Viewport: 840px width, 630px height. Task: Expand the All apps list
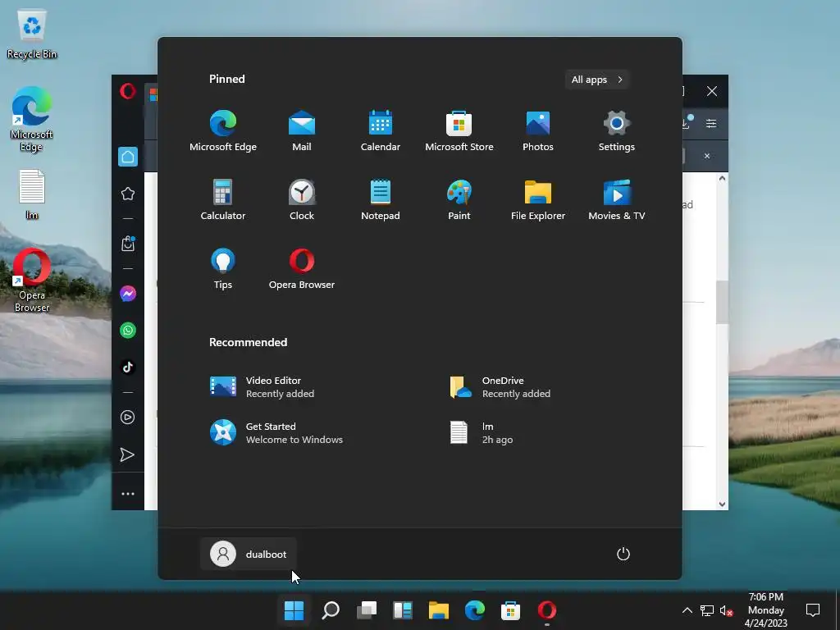pyautogui.click(x=596, y=80)
